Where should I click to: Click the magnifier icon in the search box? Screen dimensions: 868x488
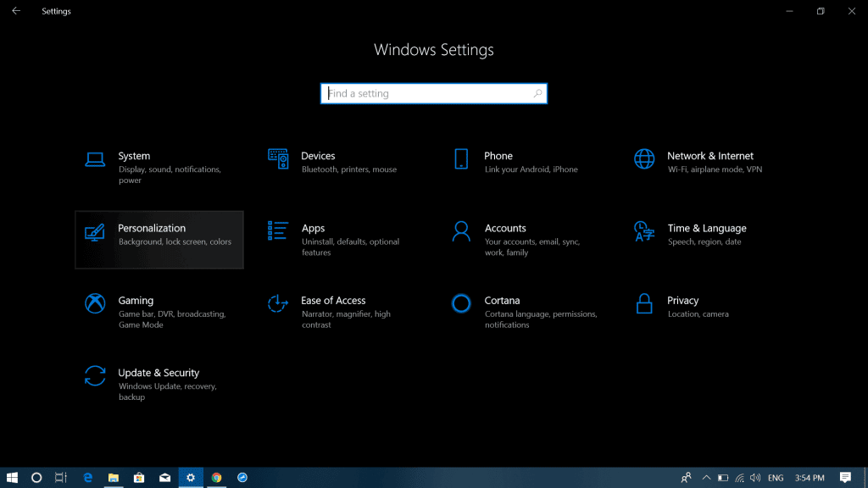537,93
